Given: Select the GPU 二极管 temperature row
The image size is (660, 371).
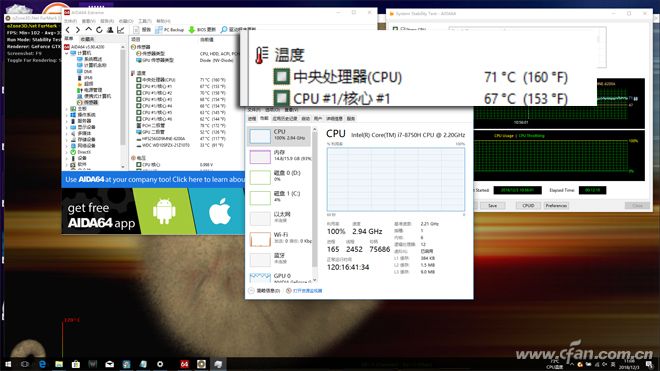Looking at the screenshot, I should (x=181, y=132).
